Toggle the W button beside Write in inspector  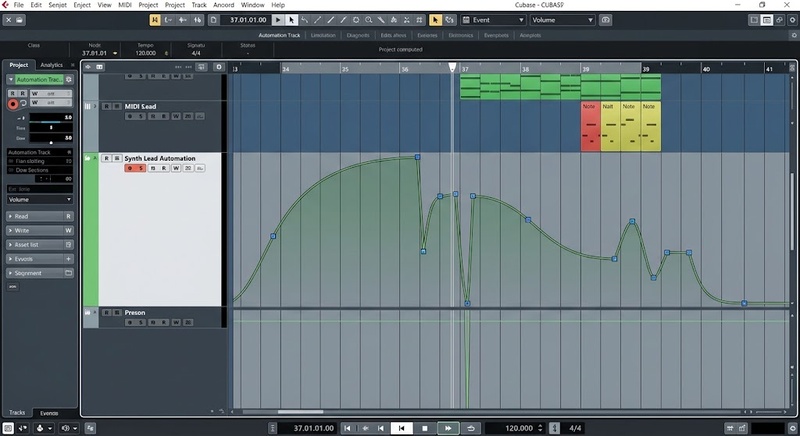point(68,230)
